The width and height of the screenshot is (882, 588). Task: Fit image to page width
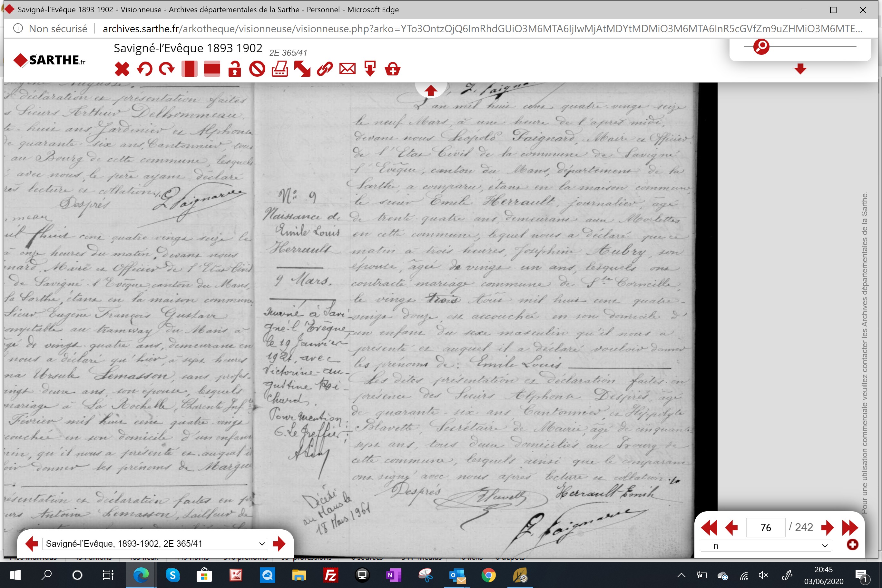coord(212,69)
